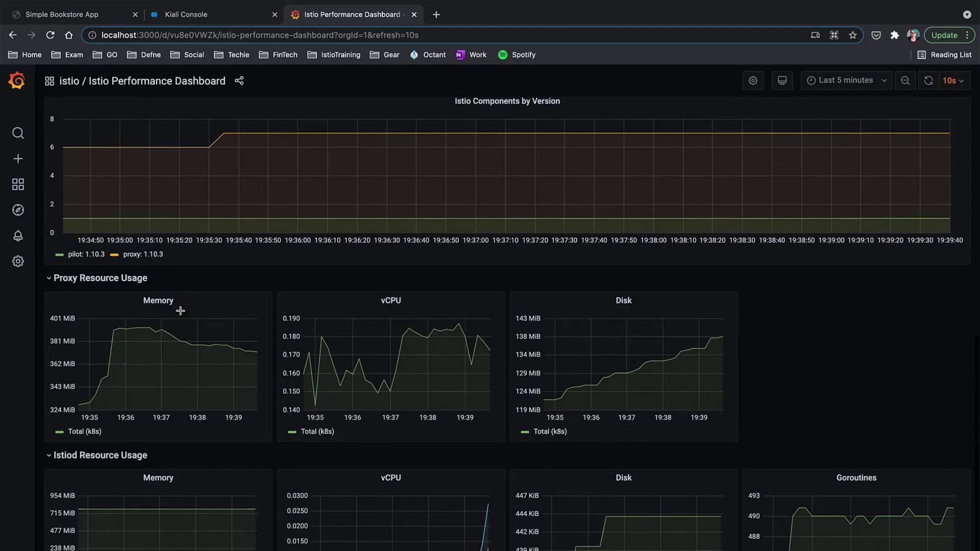Open the Explore compass icon
Screen dimensions: 980x551
click(18, 210)
